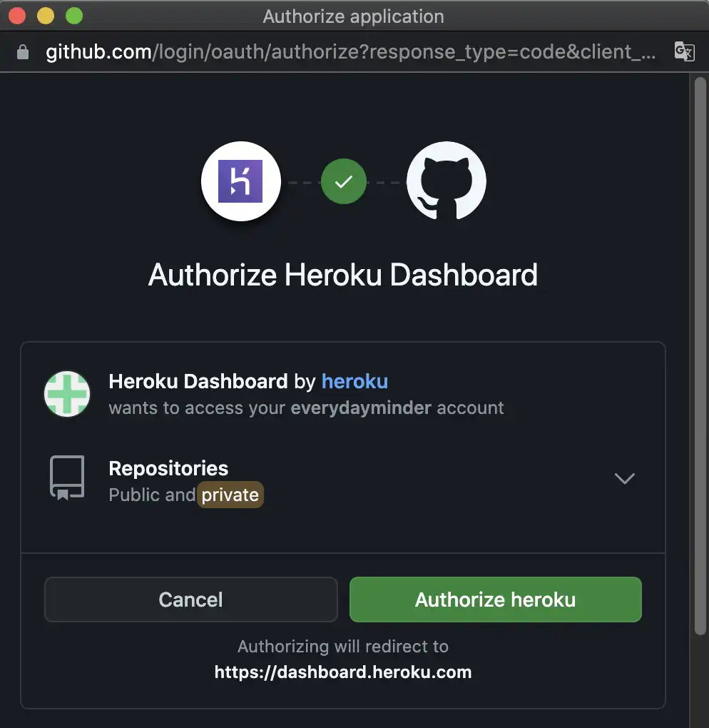Click the Repositories book icon
The image size is (709, 728).
coord(66,478)
